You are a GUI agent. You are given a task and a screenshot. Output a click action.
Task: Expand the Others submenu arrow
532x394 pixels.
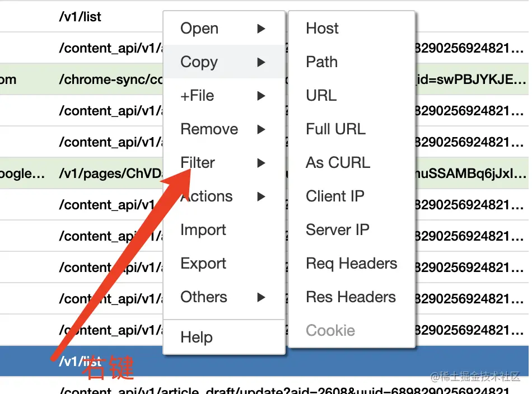pyautogui.click(x=261, y=297)
